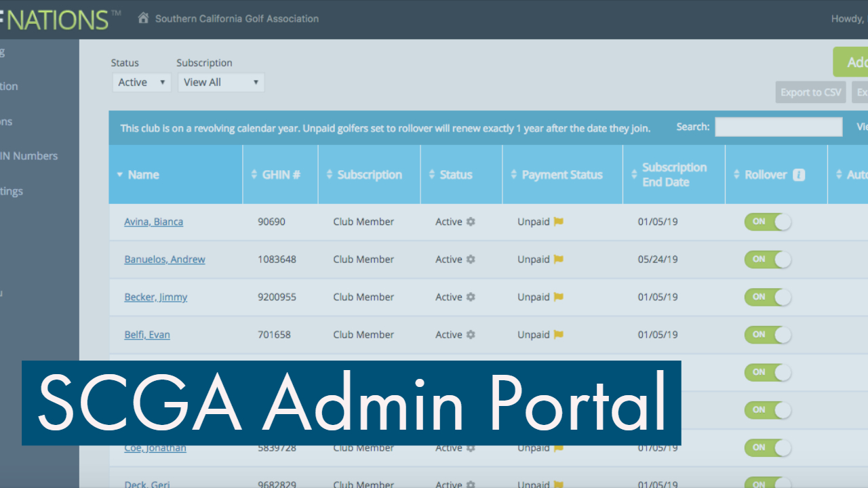Open member Becker, Jimmy

(156, 297)
